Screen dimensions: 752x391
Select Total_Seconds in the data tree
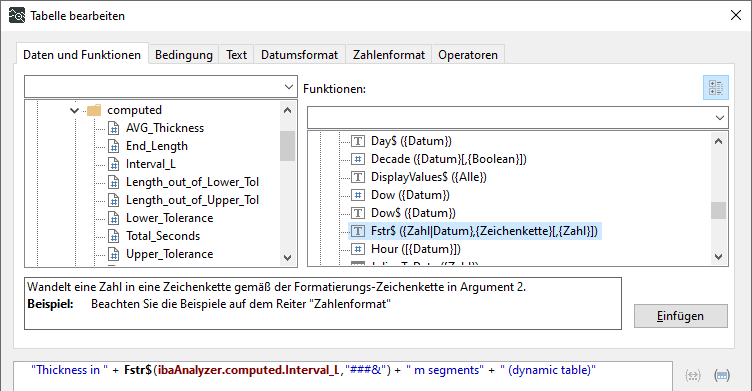pos(163,236)
